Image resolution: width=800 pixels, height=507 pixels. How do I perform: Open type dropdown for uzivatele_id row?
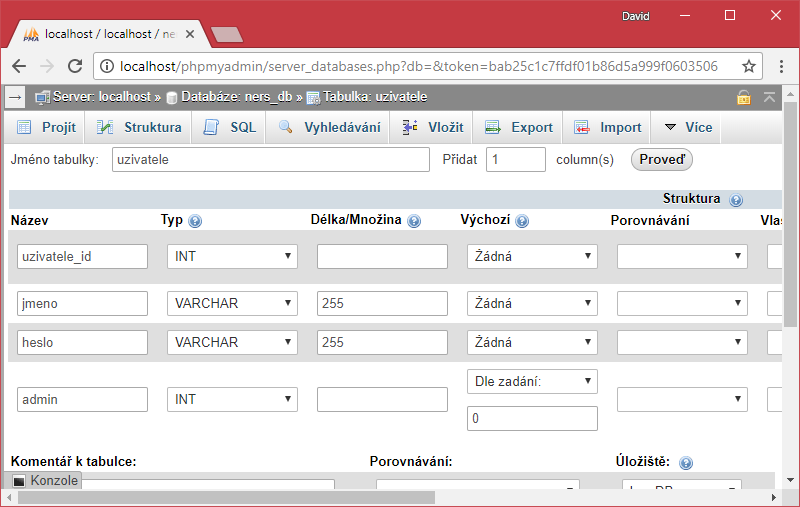coord(232,256)
